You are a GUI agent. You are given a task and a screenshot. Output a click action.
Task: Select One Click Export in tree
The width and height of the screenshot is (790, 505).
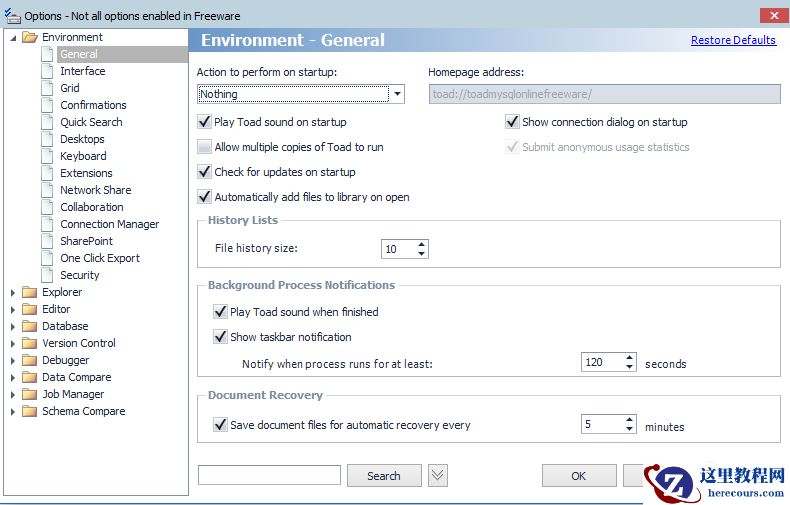[x=100, y=259]
